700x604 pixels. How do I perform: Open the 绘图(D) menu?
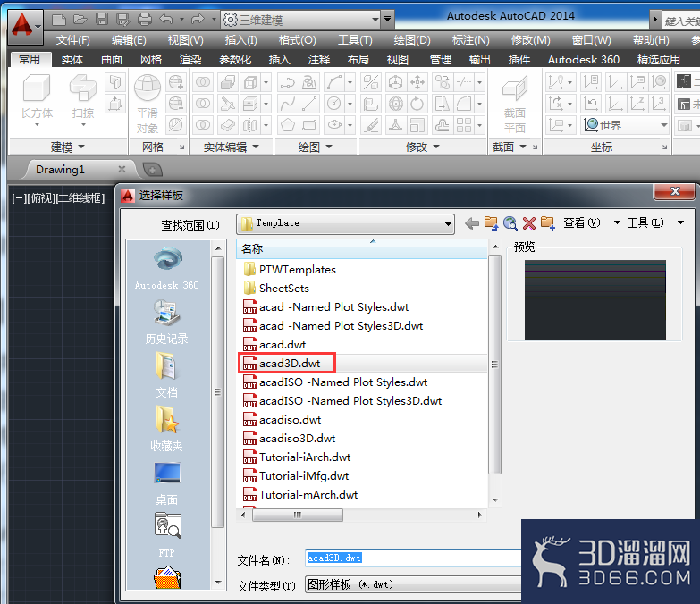click(412, 40)
